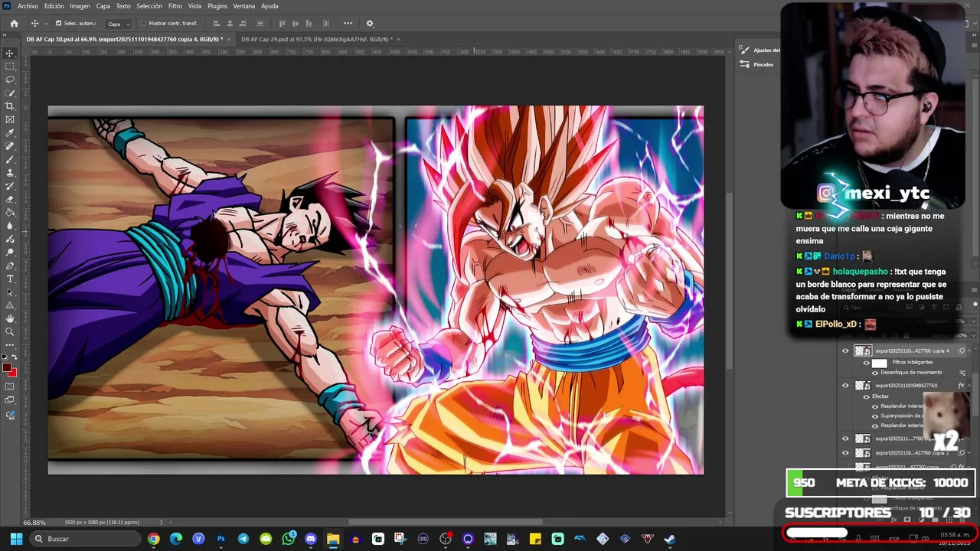Choose the Clone Stamp tool

(x=10, y=173)
